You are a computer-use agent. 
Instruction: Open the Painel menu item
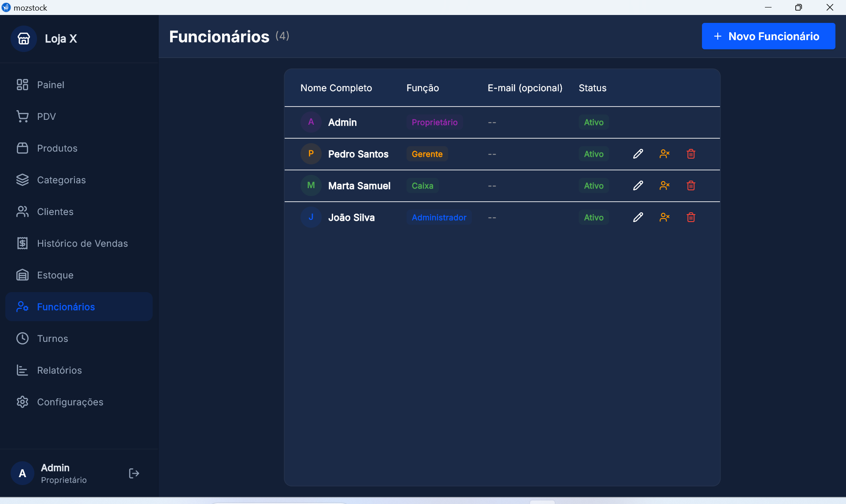(50, 85)
